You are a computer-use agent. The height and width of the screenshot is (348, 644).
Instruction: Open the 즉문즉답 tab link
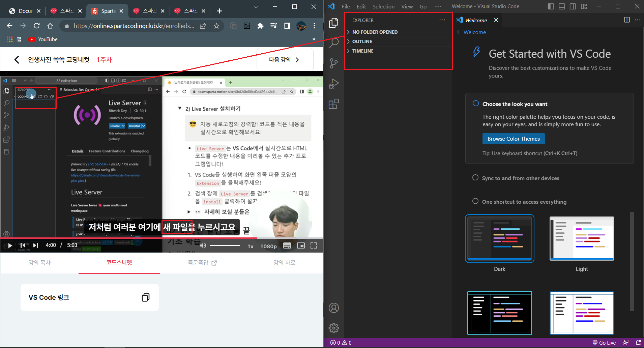(202, 263)
